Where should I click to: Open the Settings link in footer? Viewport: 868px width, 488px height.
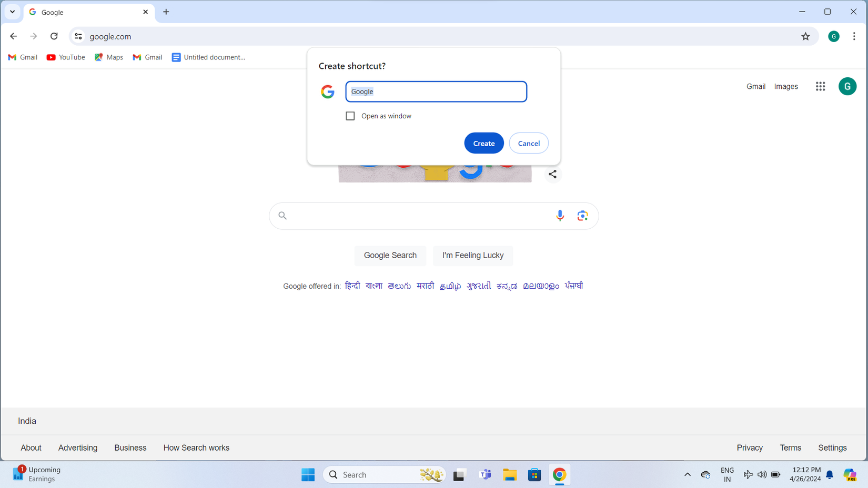[832, 448]
